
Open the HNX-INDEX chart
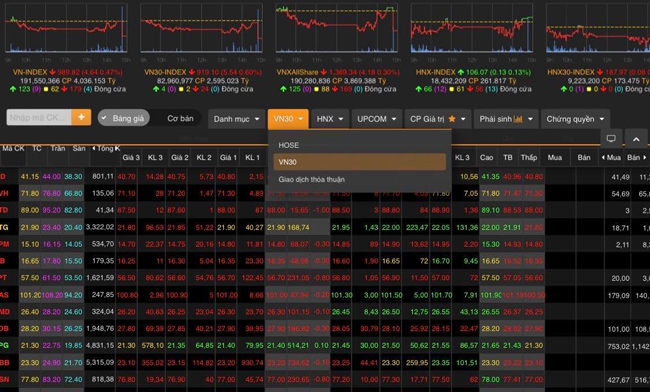[472, 28]
